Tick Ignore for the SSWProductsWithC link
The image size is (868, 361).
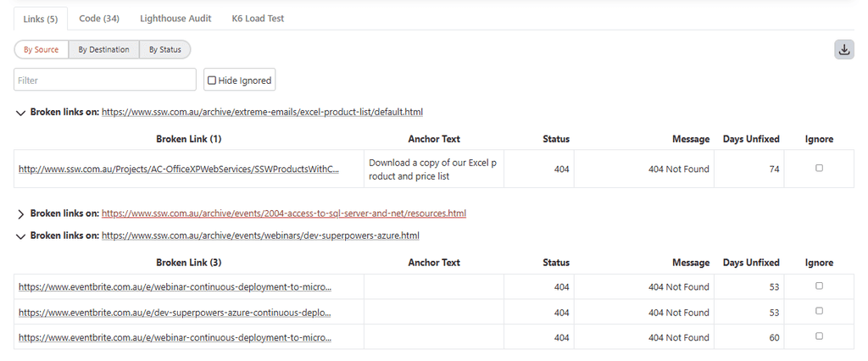(819, 169)
